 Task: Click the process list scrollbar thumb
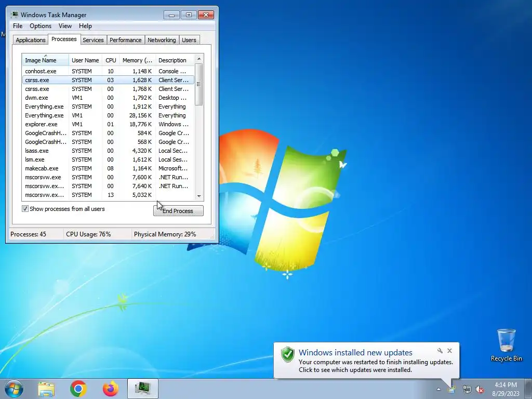point(199,84)
